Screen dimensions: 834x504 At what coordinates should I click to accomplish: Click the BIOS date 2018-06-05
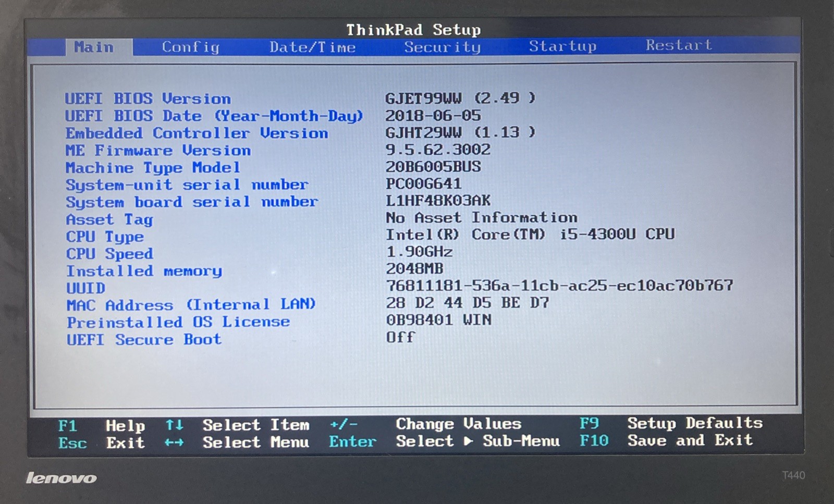click(433, 115)
